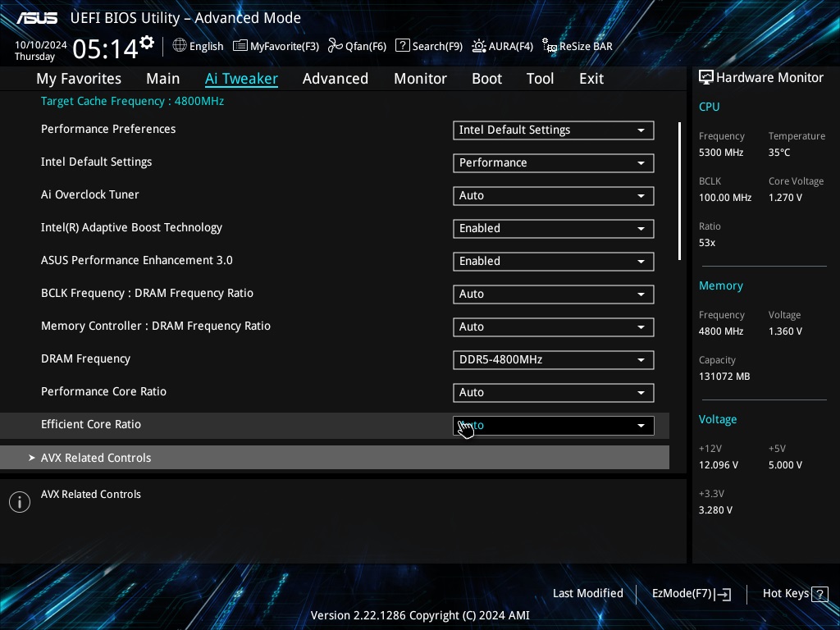Click Efficient Core Ratio label
This screenshot has width=840, height=630.
coord(91,424)
